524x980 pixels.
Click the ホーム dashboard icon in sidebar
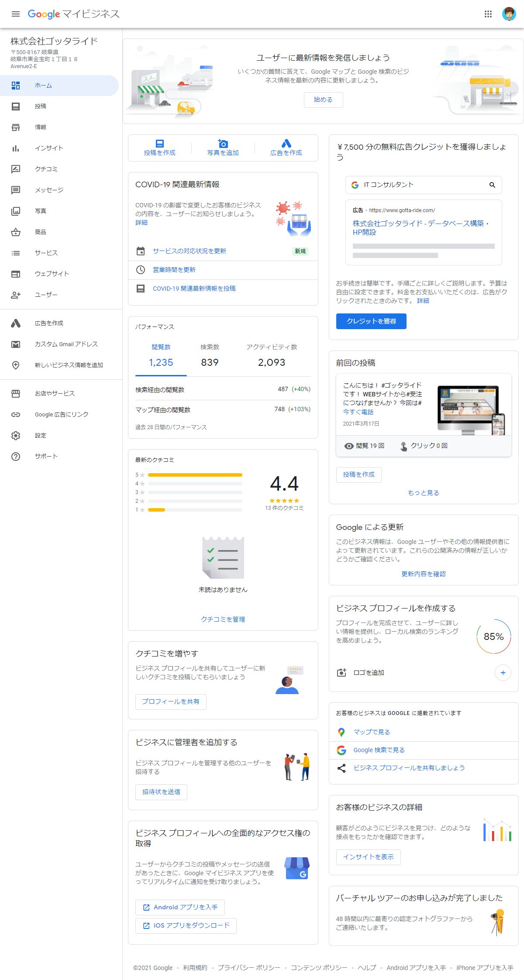coord(16,86)
